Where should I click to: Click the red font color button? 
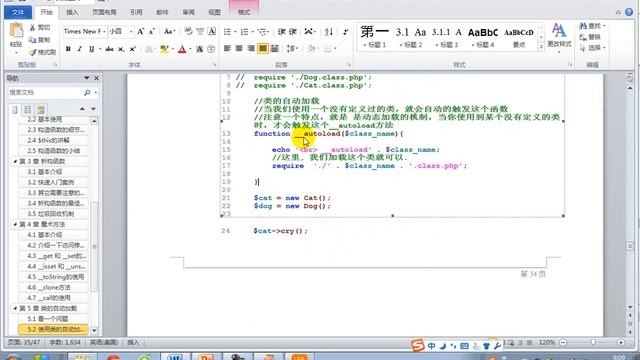click(182, 49)
